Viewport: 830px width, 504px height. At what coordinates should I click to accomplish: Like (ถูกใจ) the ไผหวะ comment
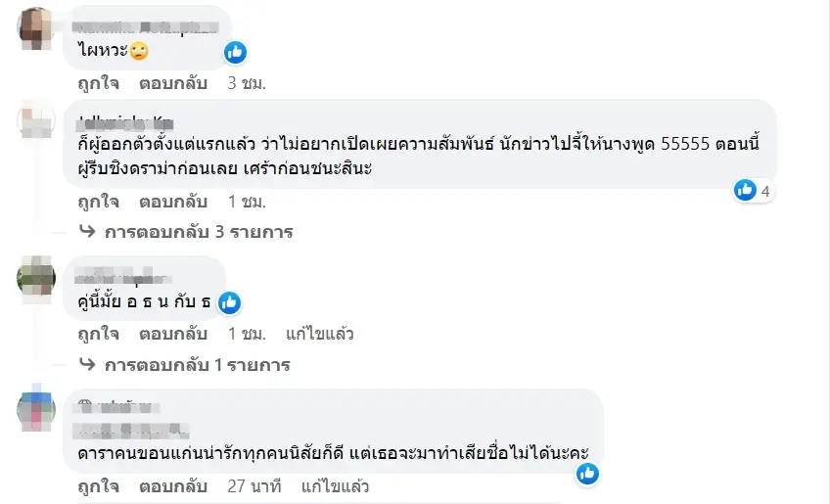click(98, 83)
